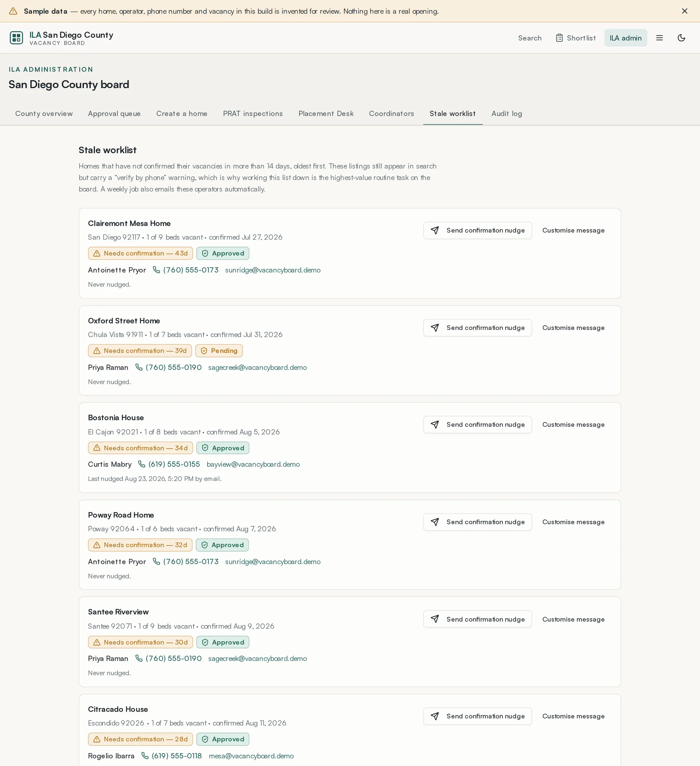
Task: Open the Create a home tab
Action: [182, 114]
